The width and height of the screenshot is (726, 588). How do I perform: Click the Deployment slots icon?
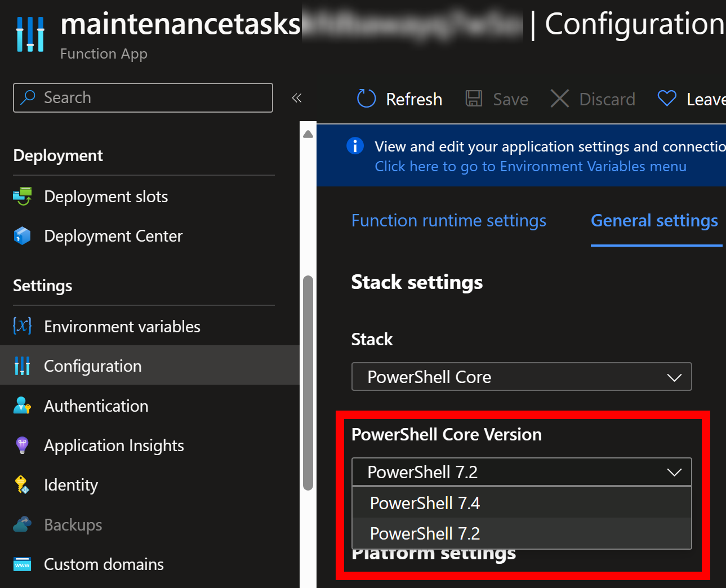click(23, 197)
